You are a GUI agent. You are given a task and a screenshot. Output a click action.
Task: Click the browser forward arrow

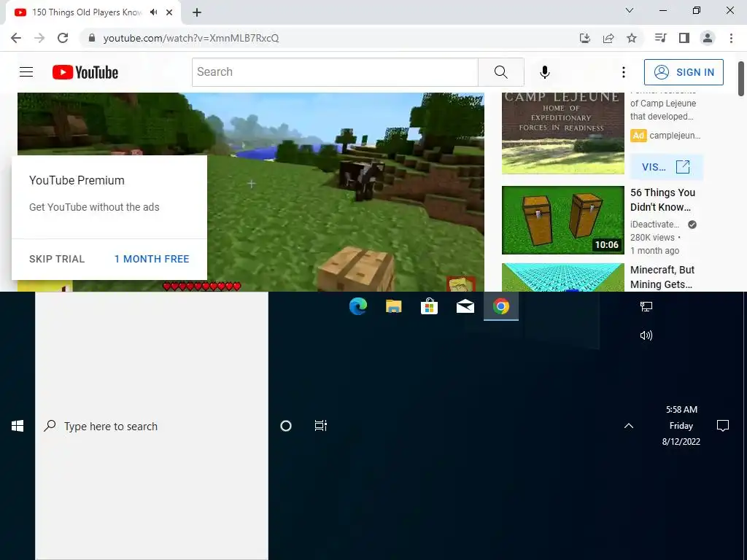[39, 38]
